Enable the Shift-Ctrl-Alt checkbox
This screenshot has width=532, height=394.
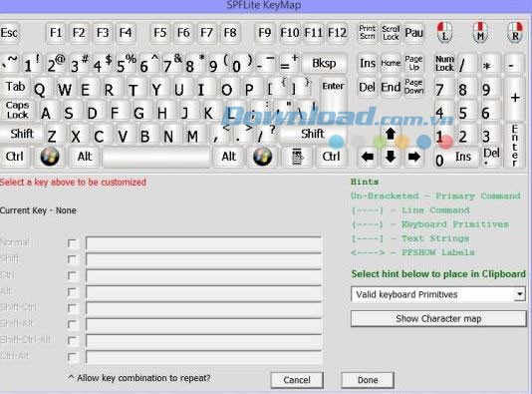(72, 340)
